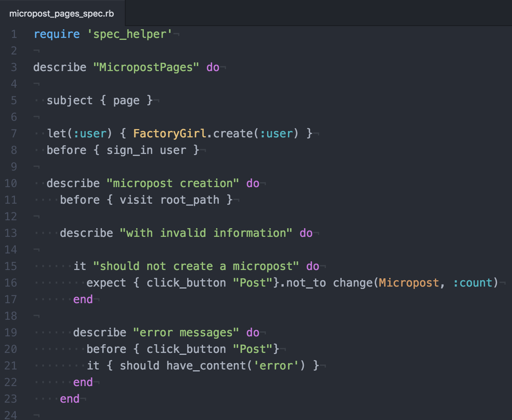This screenshot has width=512, height=420.
Task: Click line number 1 in the gutter
Action: point(14,34)
